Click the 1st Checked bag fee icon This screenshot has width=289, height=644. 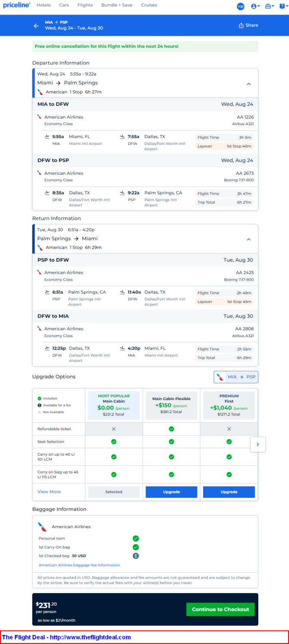point(135,556)
